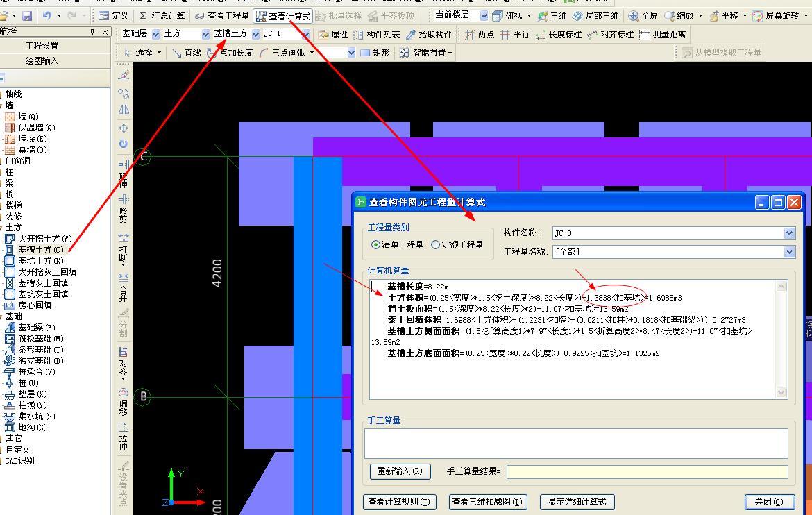812x515 pixels.
Task: Click the 偏移 tool in vertical toolbar
Action: (124, 402)
